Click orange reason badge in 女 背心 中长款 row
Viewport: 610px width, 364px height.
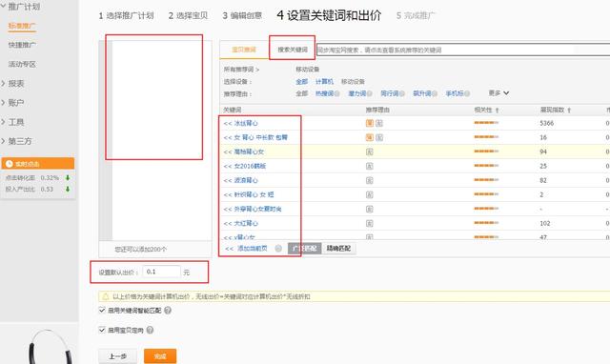[x=370, y=137]
